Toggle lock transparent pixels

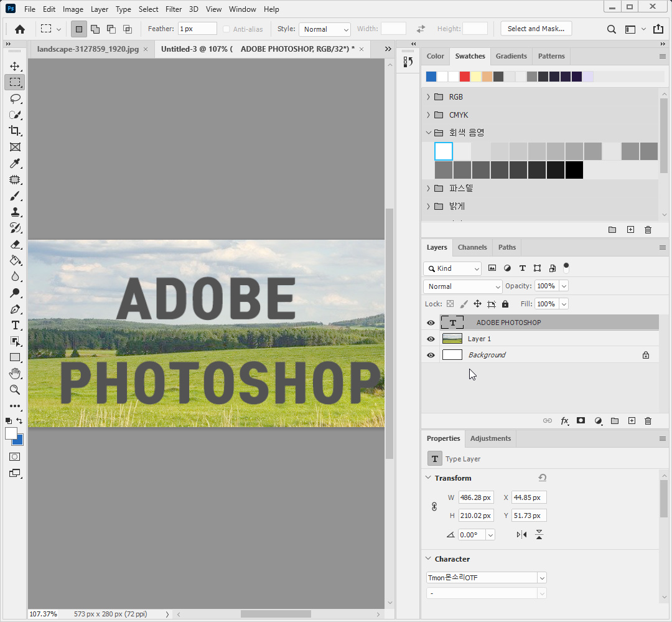point(450,304)
